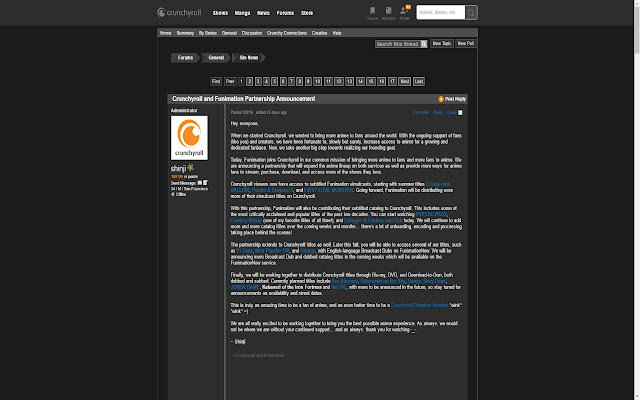Open the Queue bookmark icon

pyautogui.click(x=373, y=12)
